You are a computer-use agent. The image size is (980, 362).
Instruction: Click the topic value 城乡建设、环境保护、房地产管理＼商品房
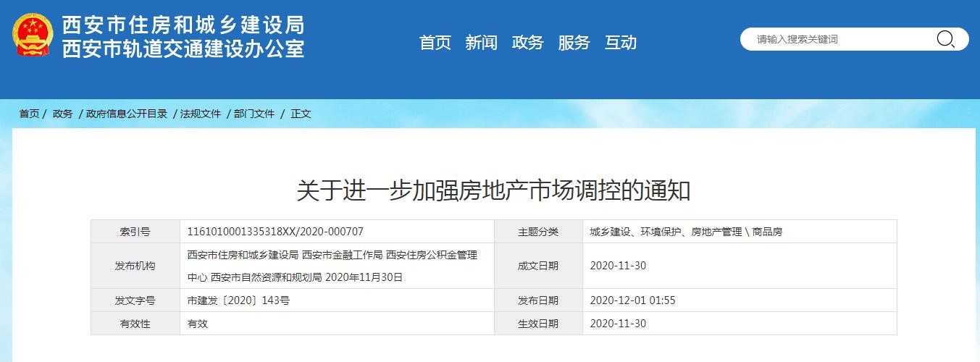point(687,232)
